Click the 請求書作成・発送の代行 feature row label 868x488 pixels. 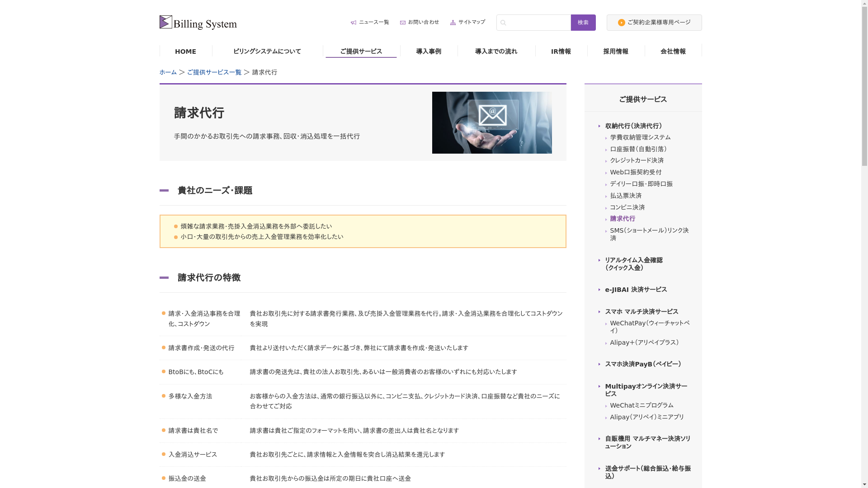click(x=201, y=348)
